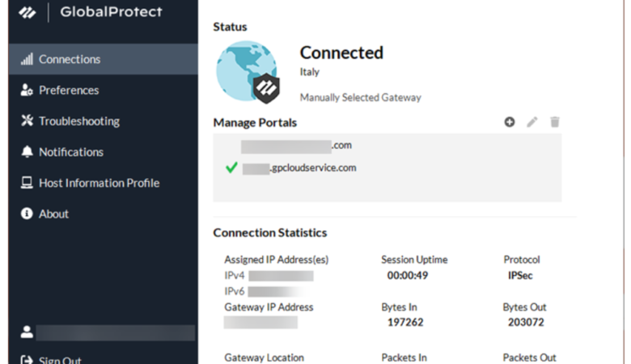The width and height of the screenshot is (631, 364).
Task: Click the About info circle icon
Action: pyautogui.click(x=27, y=214)
